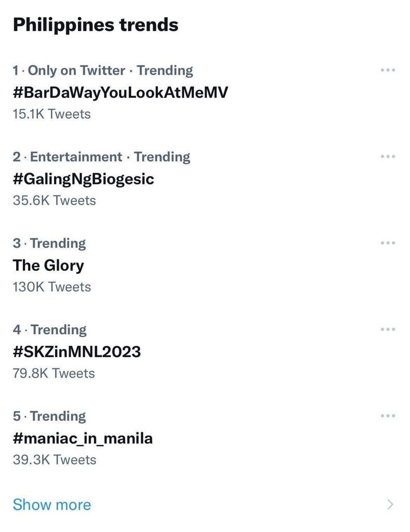
Task: Open more options for #GalingNgBiogesic trend
Action: point(388,156)
